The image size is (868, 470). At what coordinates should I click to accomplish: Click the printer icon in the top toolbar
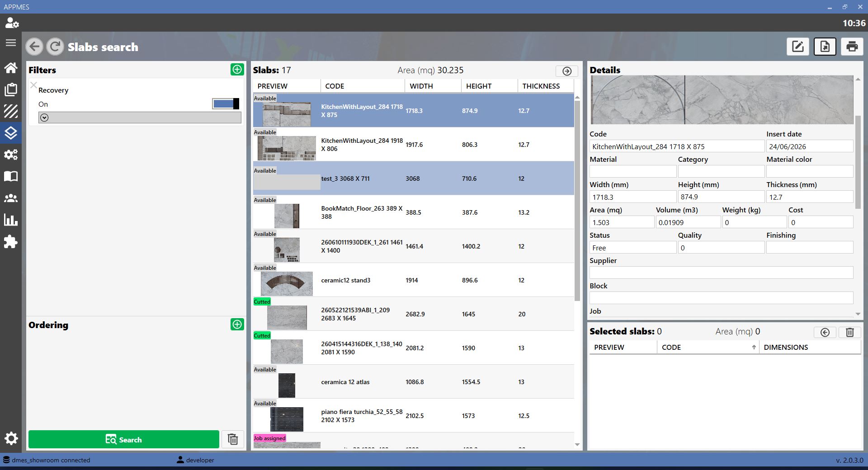click(852, 47)
